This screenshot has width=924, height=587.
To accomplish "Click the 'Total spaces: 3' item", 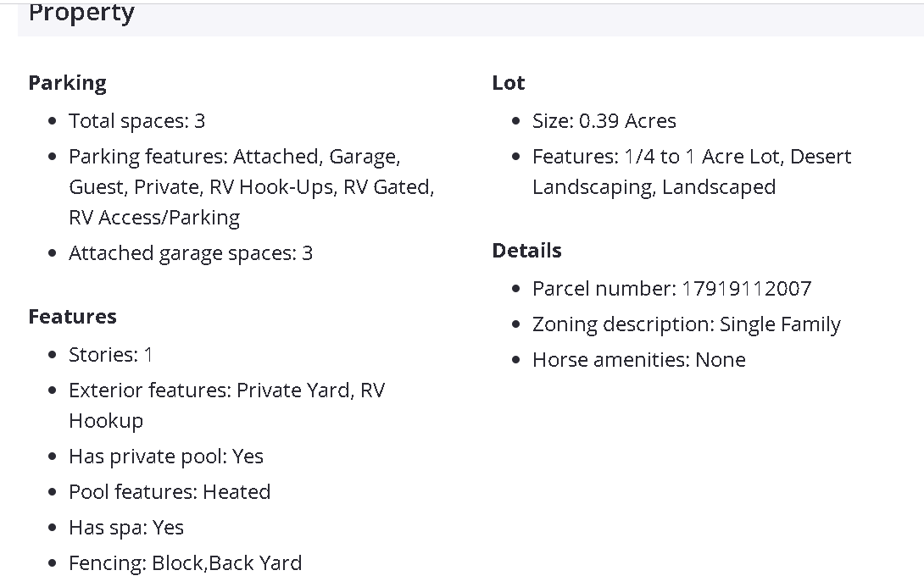I will 136,121.
